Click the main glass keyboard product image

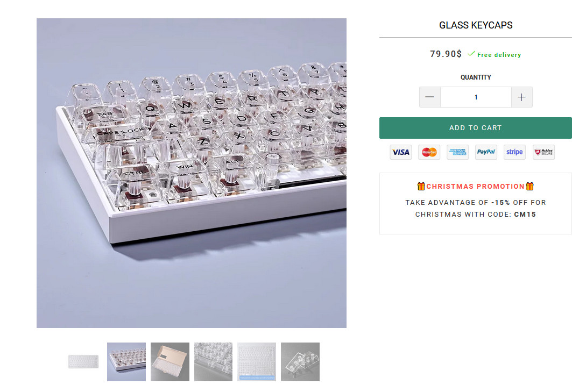(192, 173)
